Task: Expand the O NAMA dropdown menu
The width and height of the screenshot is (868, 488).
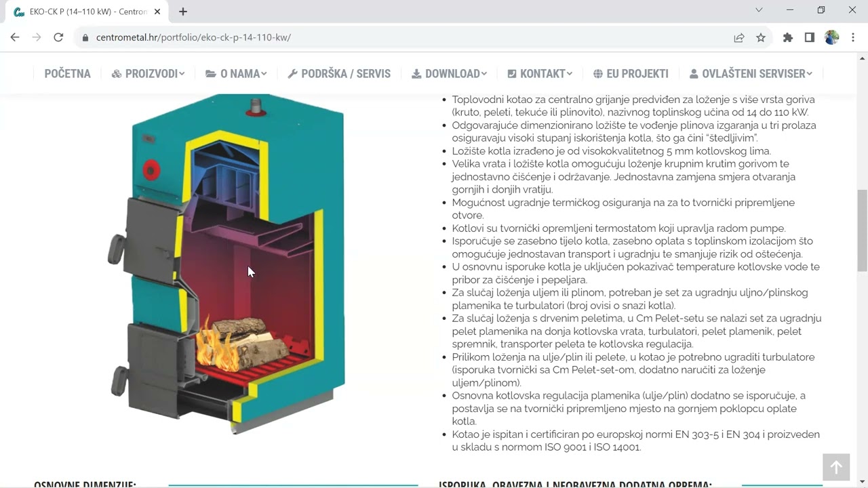Action: [x=236, y=74]
